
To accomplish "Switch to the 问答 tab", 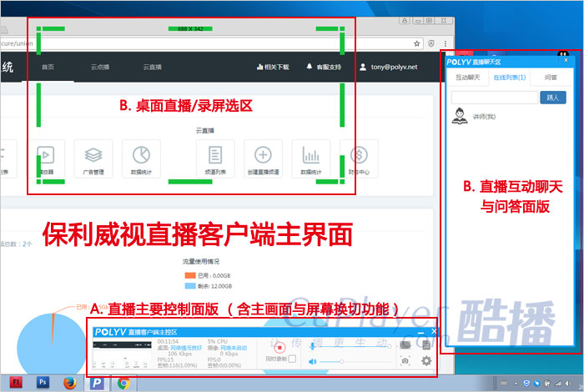I will click(551, 78).
